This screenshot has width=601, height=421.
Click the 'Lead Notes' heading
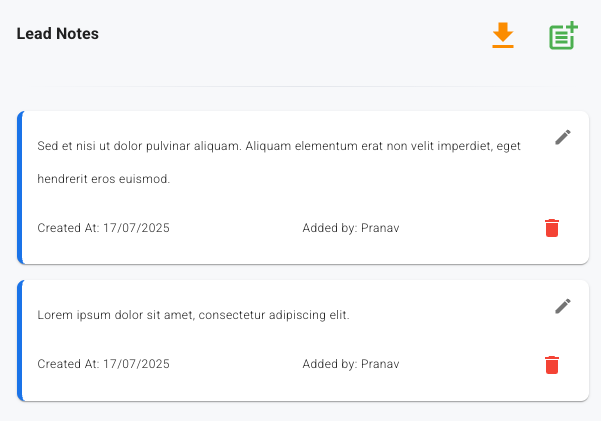pos(58,34)
